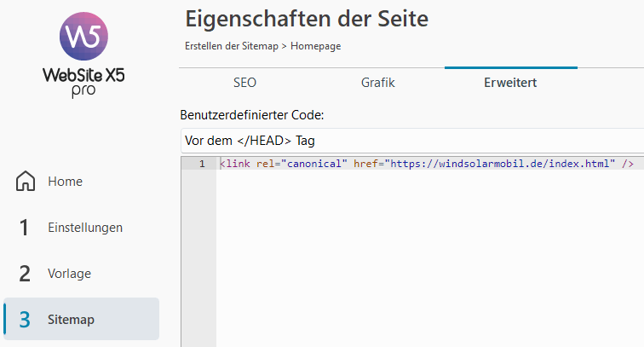Screen dimensions: 644x347
Task: Click the Home house icon
Action: click(26, 181)
